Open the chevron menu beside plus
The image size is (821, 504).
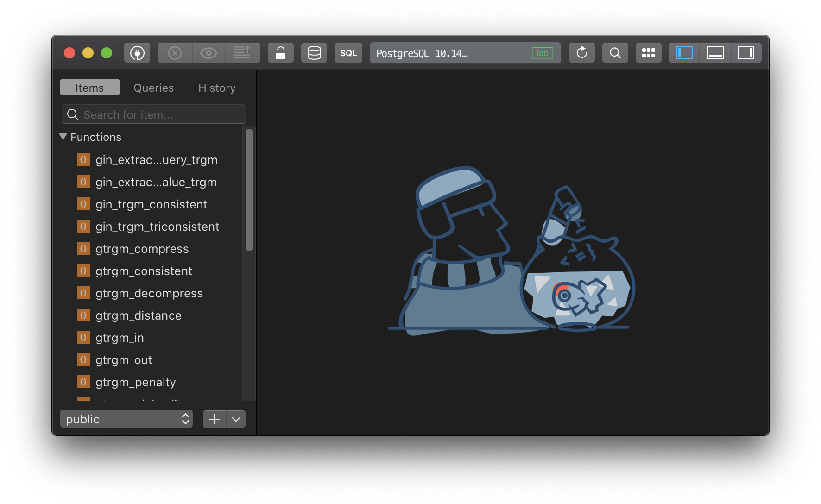pyautogui.click(x=236, y=419)
